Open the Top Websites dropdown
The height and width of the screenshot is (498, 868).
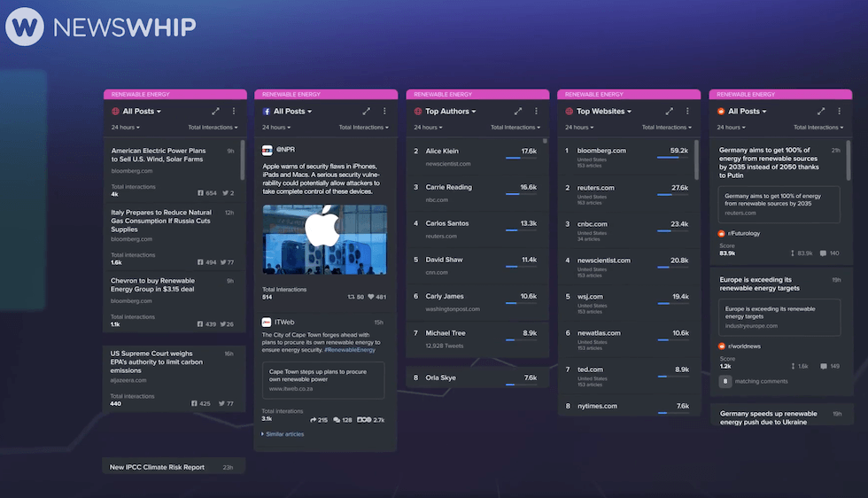point(604,112)
